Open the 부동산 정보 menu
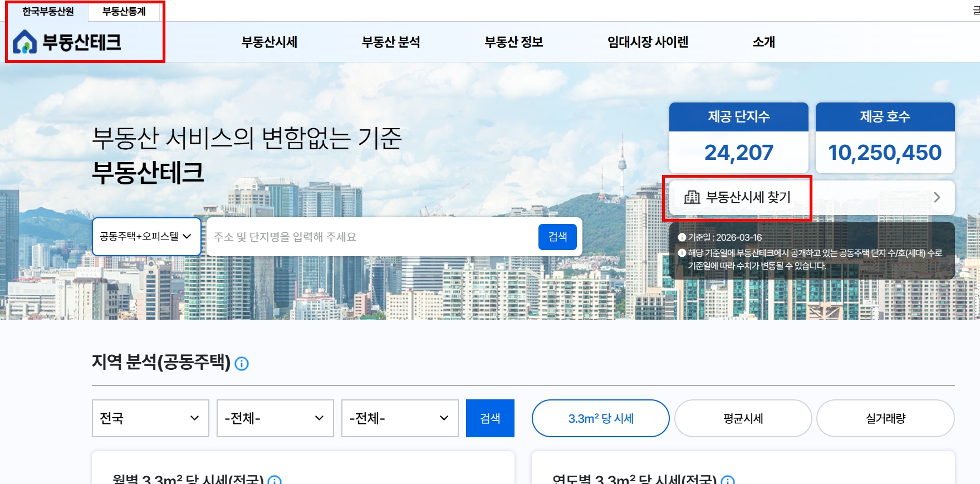This screenshot has height=484, width=980. pos(514,42)
